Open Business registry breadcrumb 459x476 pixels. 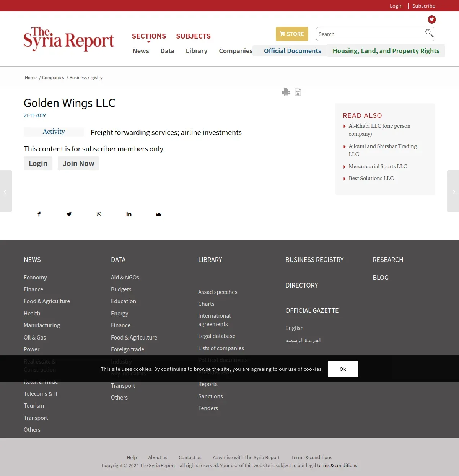pyautogui.click(x=86, y=78)
